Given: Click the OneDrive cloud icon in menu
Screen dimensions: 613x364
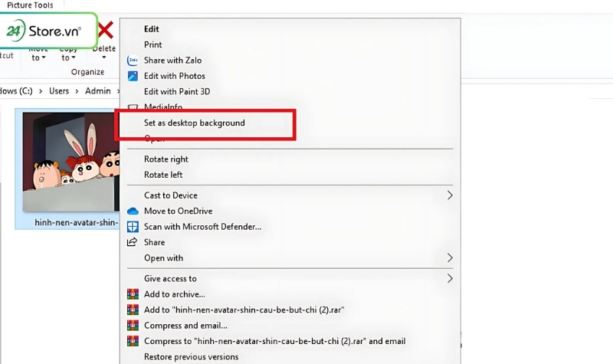Looking at the screenshot, I should [x=132, y=211].
